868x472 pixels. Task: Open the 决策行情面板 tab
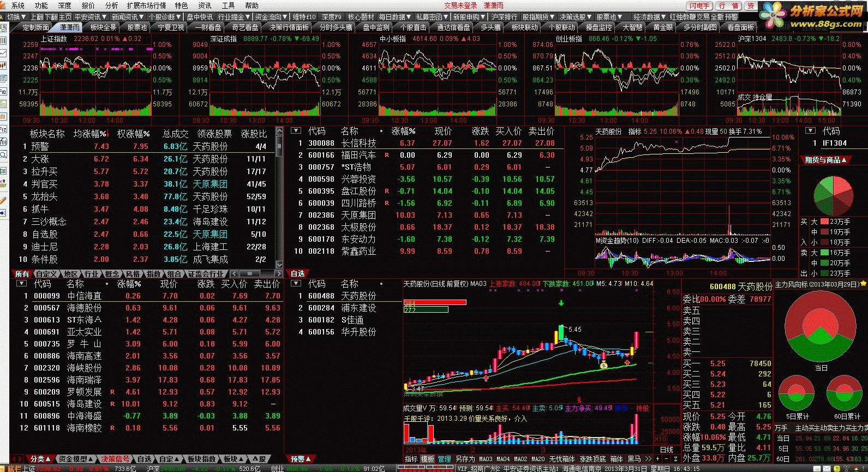tap(289, 27)
